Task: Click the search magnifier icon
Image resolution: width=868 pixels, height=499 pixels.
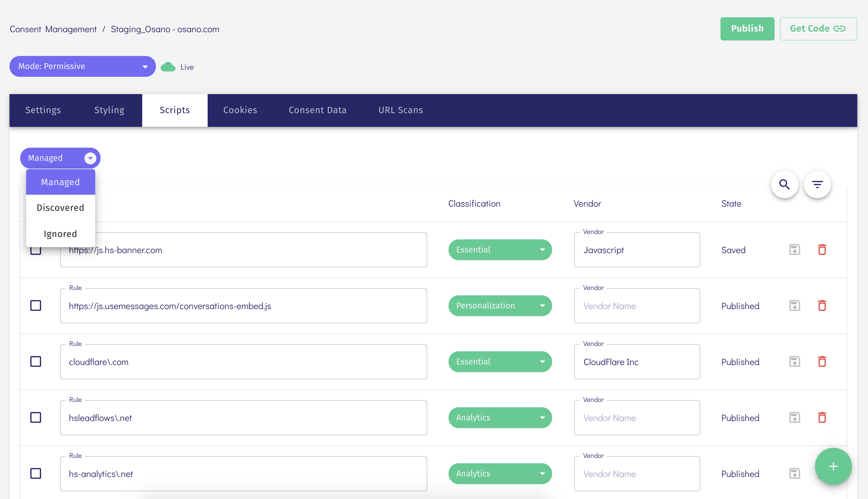Action: (784, 184)
